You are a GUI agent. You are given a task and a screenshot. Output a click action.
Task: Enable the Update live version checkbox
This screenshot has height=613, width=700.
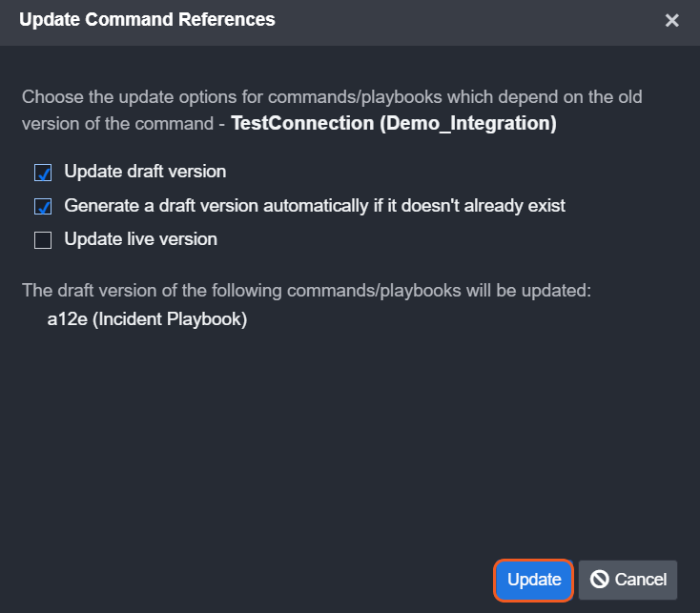[x=43, y=240]
